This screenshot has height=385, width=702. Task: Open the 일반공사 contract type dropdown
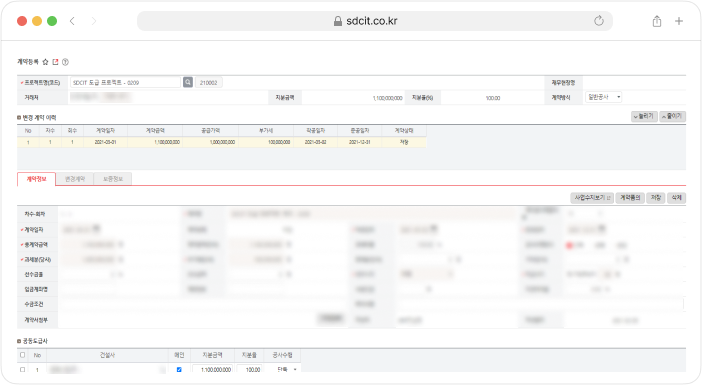pos(604,97)
